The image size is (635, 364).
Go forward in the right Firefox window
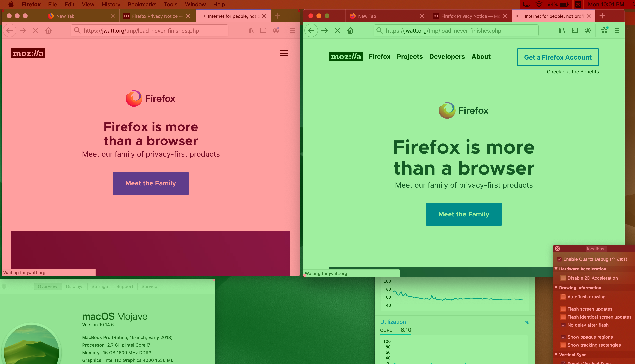tap(324, 30)
